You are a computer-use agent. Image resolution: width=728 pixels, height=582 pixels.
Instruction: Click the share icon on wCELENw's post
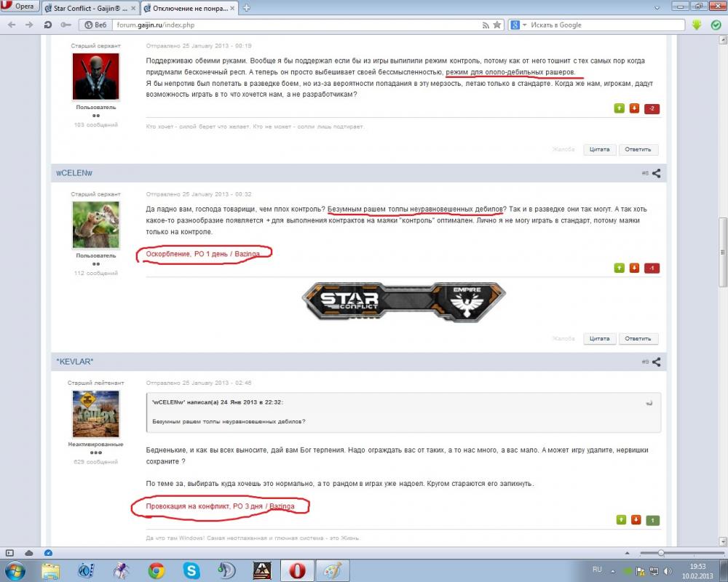pos(656,174)
